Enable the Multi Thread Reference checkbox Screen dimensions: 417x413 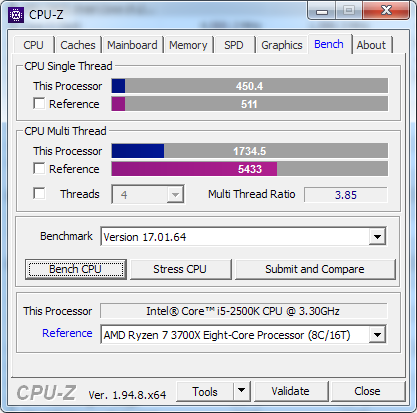(39, 168)
